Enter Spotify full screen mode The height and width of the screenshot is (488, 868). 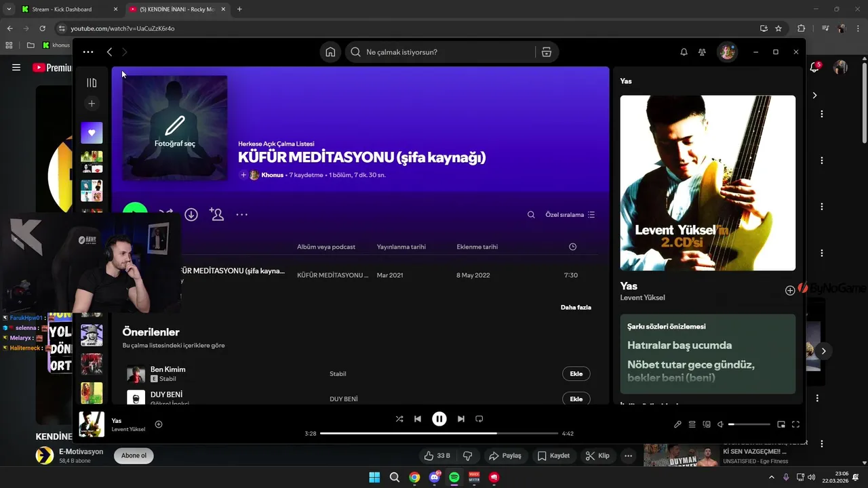(795, 424)
